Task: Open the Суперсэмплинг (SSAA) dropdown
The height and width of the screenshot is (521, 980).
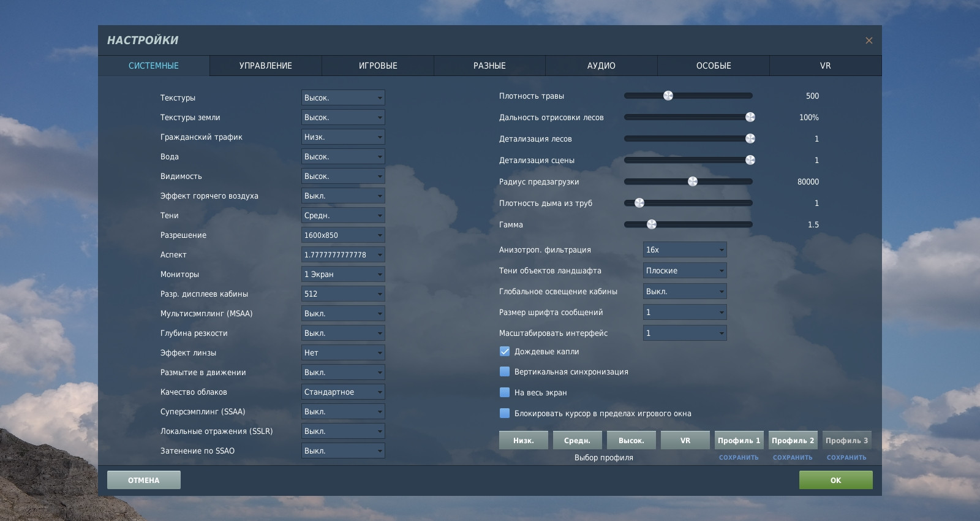Action: (343, 411)
